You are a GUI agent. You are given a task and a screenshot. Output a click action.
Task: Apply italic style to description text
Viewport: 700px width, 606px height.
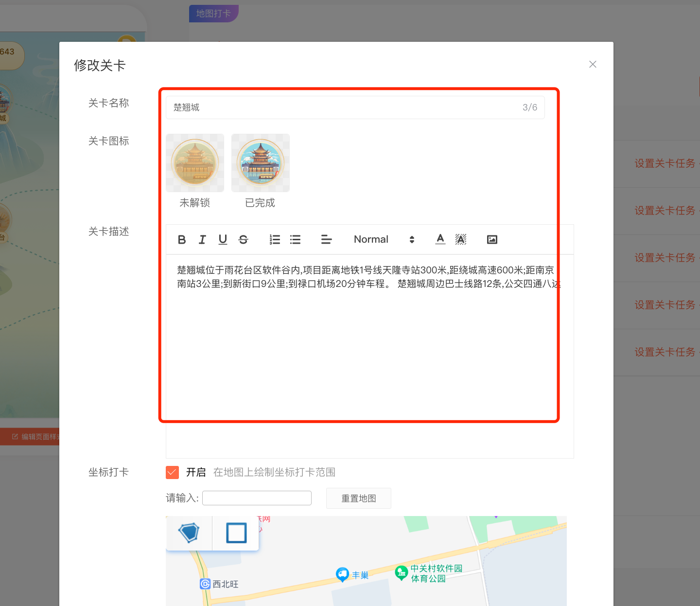coord(202,239)
